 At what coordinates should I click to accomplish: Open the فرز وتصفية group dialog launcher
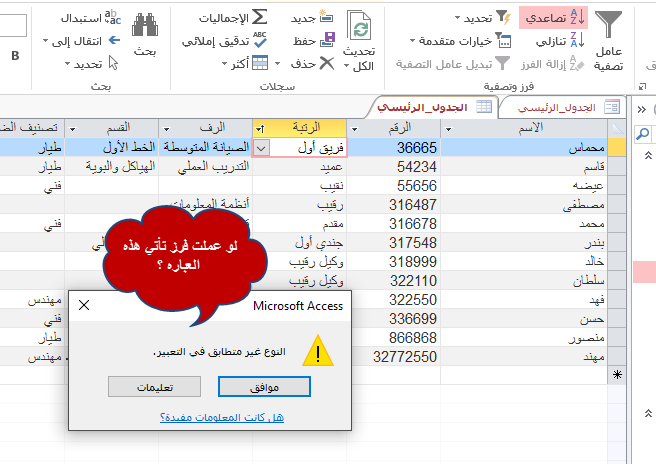coord(642,87)
